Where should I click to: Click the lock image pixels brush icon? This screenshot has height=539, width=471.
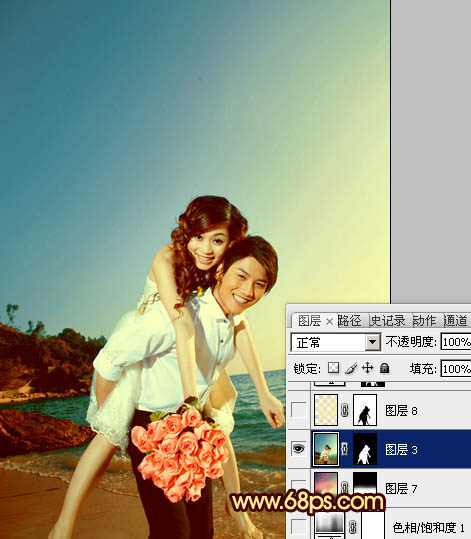pyautogui.click(x=351, y=368)
